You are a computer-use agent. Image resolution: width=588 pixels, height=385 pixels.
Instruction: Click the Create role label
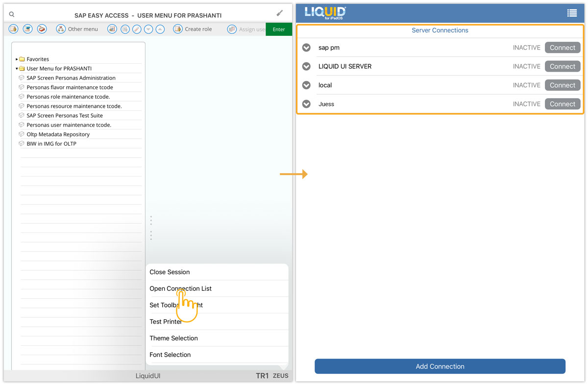198,29
